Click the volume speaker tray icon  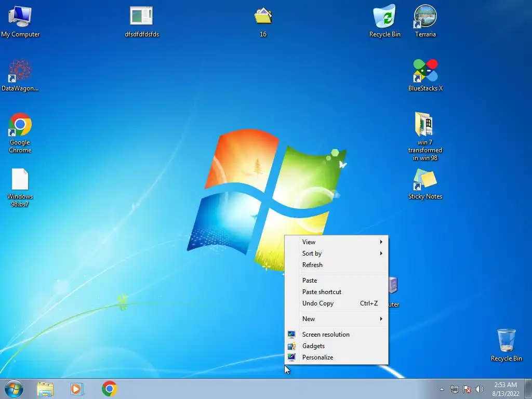[x=480, y=389]
